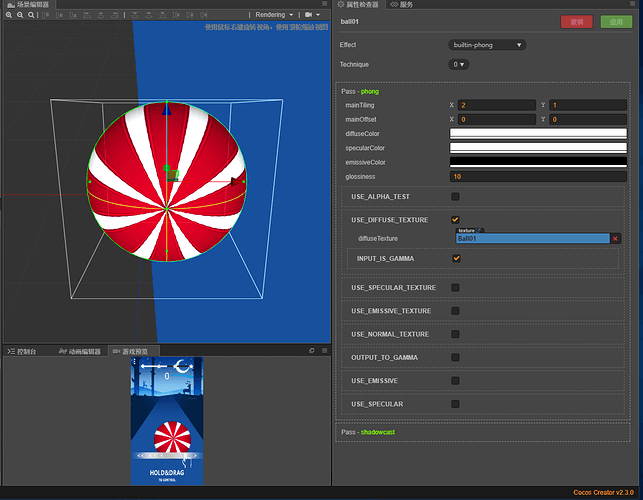This screenshot has height=500, width=643.
Task: Click the reset zoom magnifier icon
Action: tap(31, 15)
